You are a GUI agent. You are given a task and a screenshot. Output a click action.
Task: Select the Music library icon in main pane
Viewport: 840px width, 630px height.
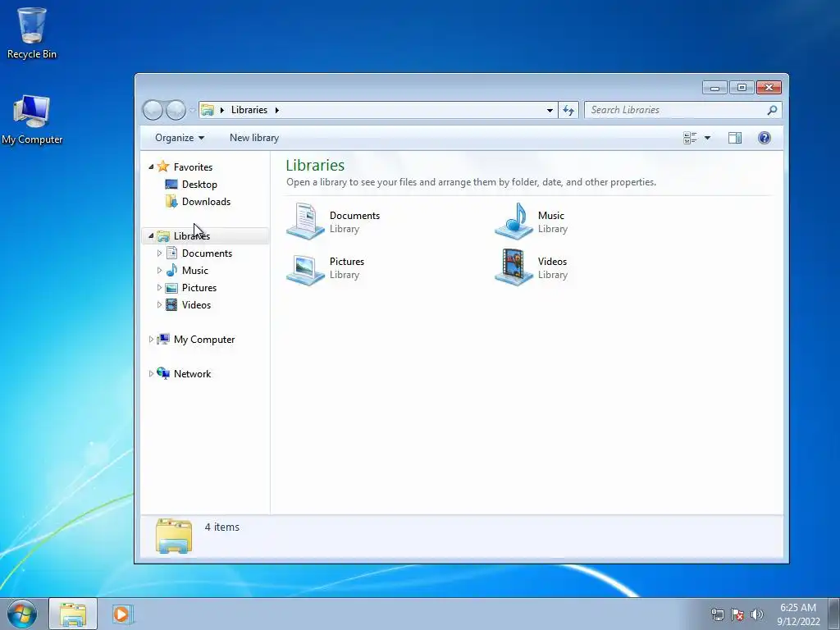pos(514,221)
